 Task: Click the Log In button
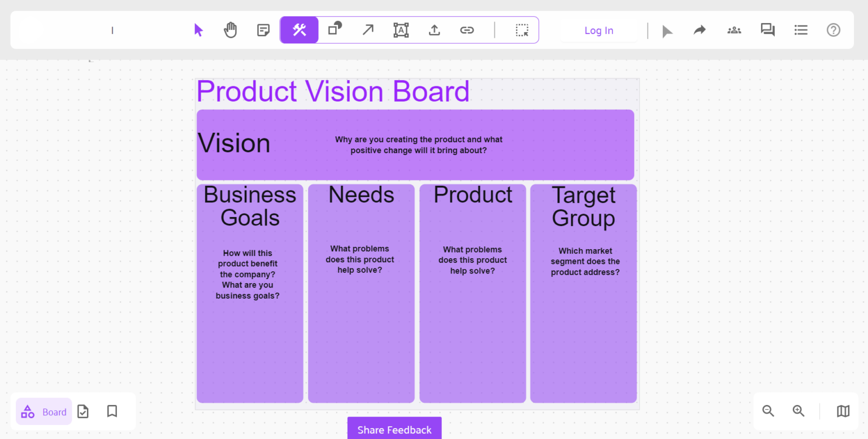599,31
